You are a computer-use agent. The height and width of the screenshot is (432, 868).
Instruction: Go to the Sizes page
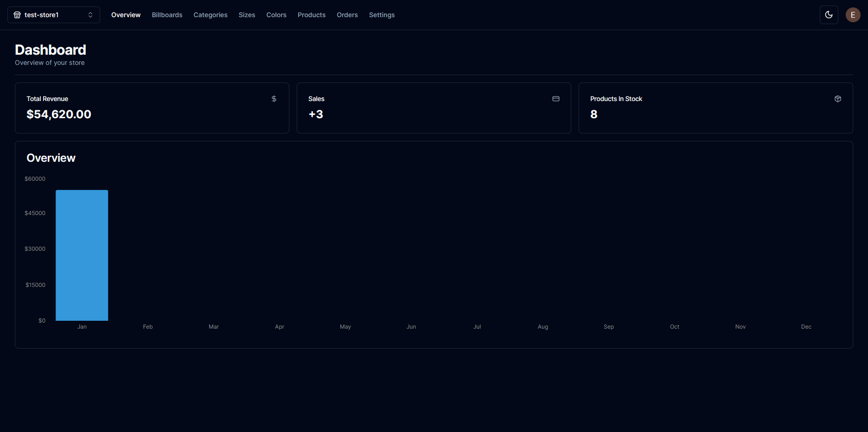click(247, 14)
